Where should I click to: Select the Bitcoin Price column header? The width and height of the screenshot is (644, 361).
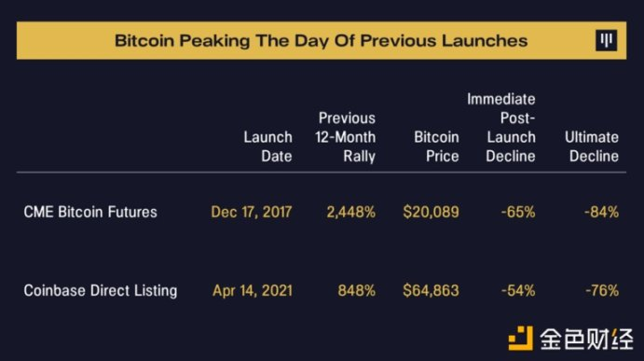click(436, 146)
